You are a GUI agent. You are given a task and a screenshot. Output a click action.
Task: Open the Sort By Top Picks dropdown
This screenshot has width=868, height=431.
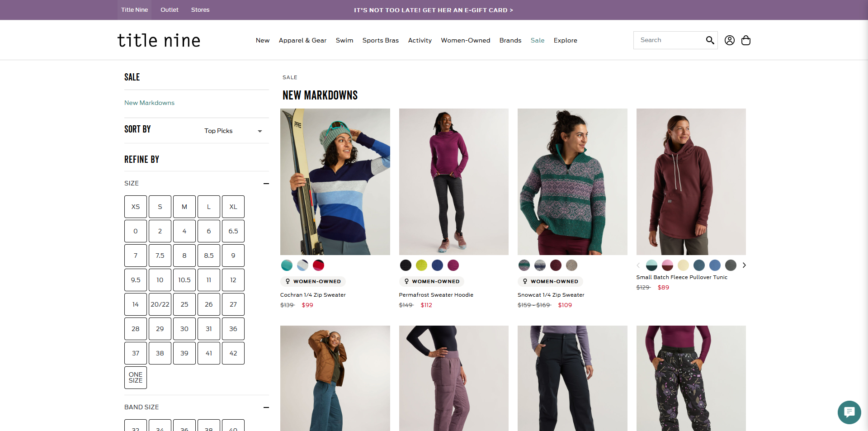click(x=232, y=131)
